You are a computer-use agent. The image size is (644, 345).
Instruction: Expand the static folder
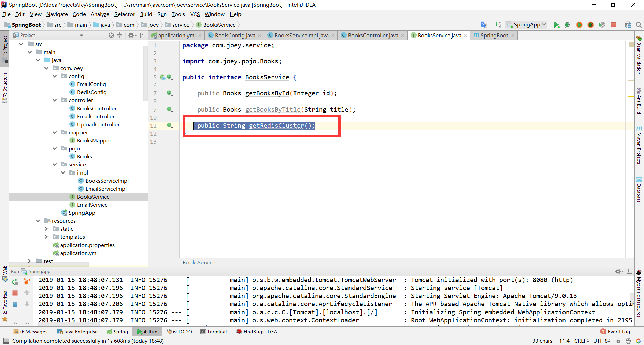[x=46, y=229]
